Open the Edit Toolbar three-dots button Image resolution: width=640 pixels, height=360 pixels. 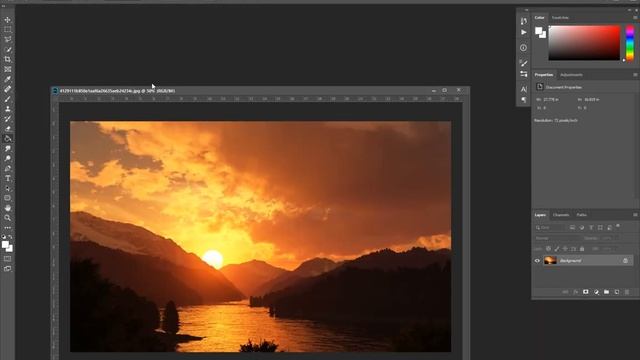point(7,228)
